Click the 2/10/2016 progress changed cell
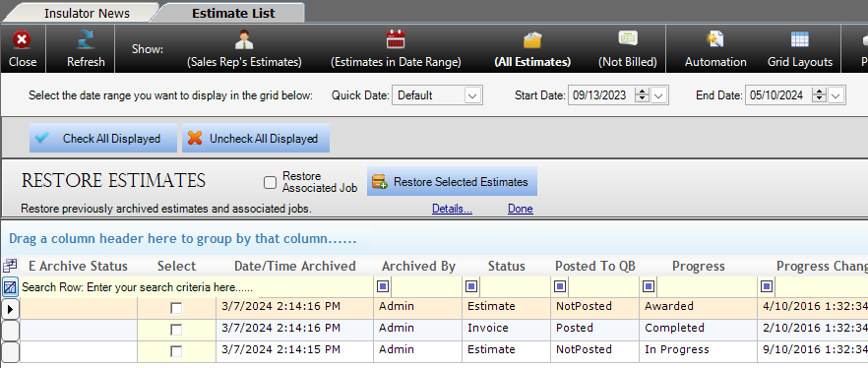Viewport: 868px width, 368px height. [x=813, y=329]
